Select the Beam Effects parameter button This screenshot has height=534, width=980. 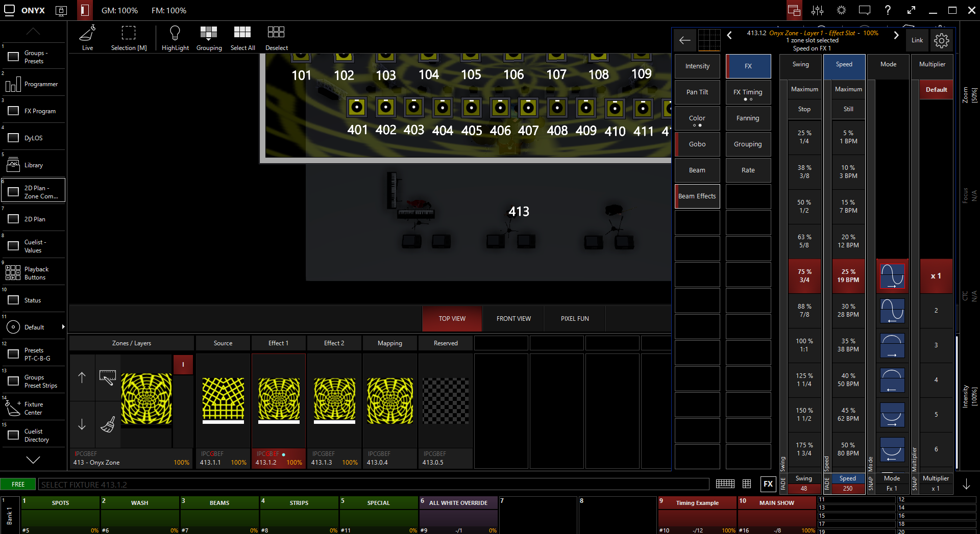click(697, 196)
